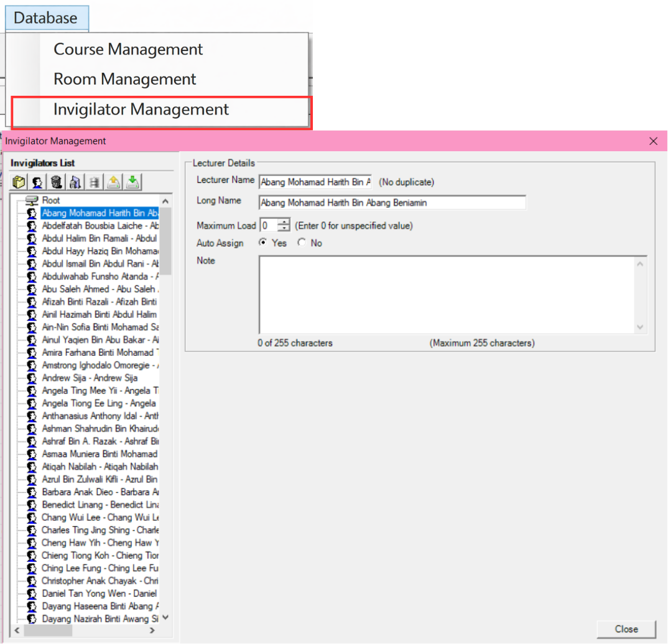Click the invigilator list scroll-down arrow

pos(165,618)
